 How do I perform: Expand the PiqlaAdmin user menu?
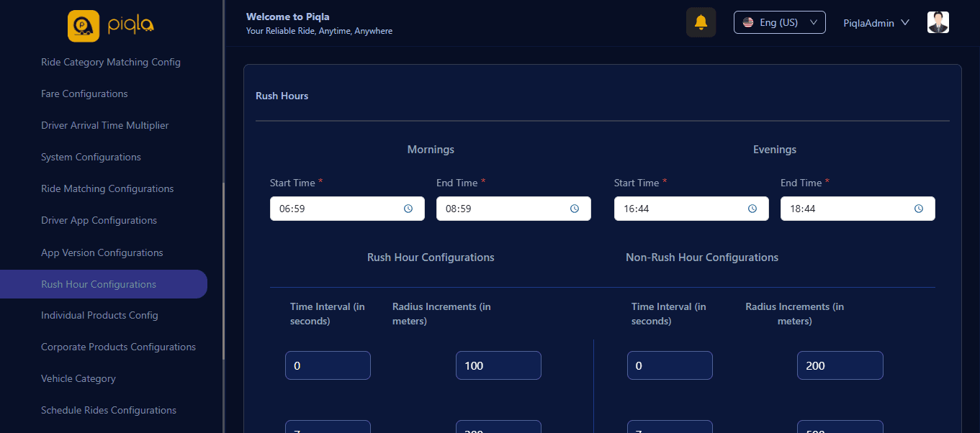pyautogui.click(x=876, y=23)
